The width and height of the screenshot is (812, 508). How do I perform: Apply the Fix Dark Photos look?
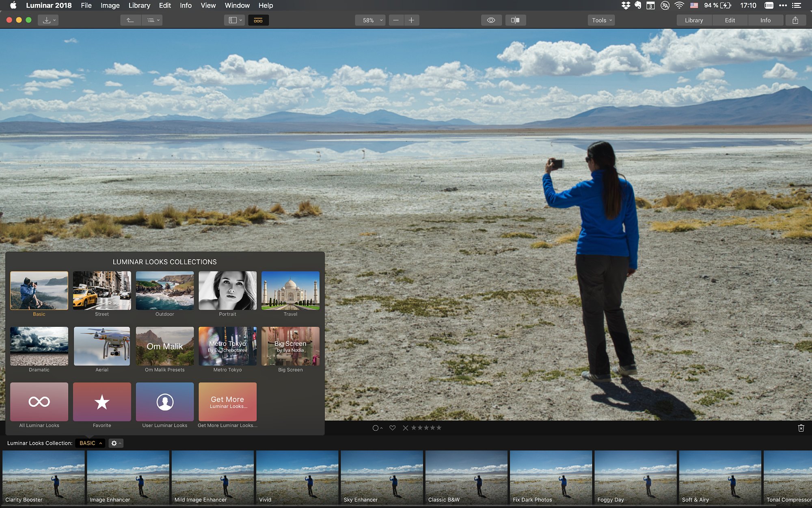click(x=551, y=478)
